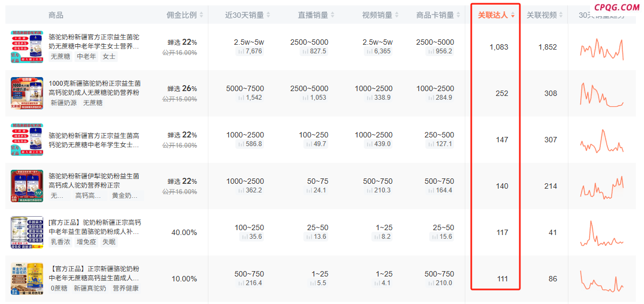Open first product thumbnail image

point(26,47)
